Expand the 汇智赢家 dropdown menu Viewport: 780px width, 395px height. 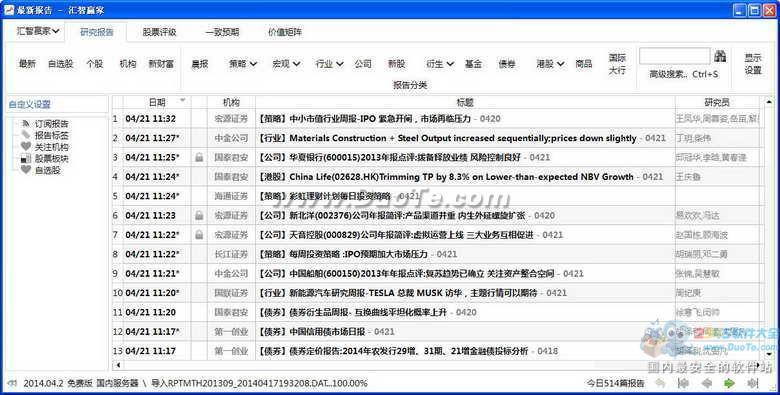tap(38, 31)
